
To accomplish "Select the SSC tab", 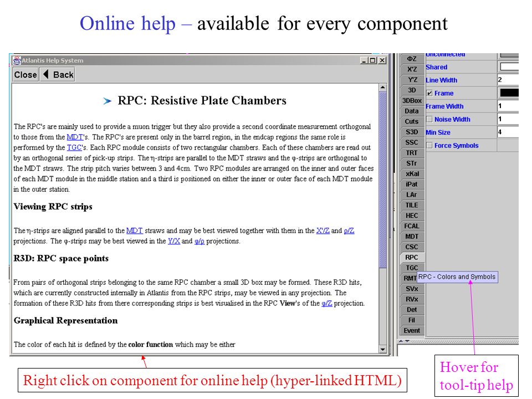I will point(412,142).
